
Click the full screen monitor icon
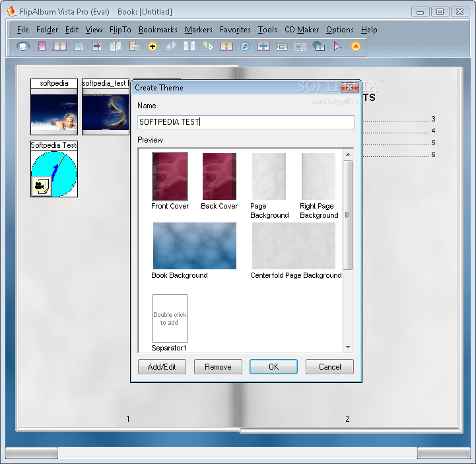pos(282,46)
